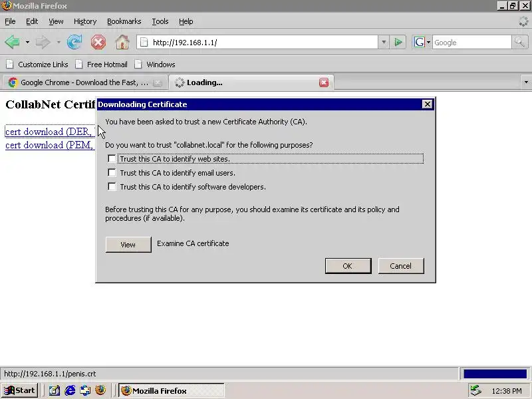Screen dimensions: 532x399
Task: Close the Loading tab with red X
Action: (x=324, y=82)
